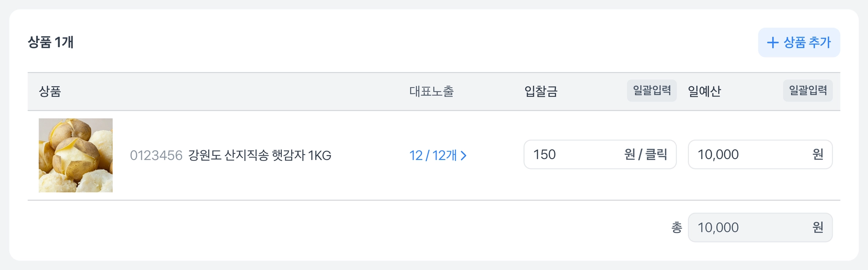Open 일괄입력 for the 입찰금 column
The height and width of the screenshot is (270, 868).
point(651,90)
